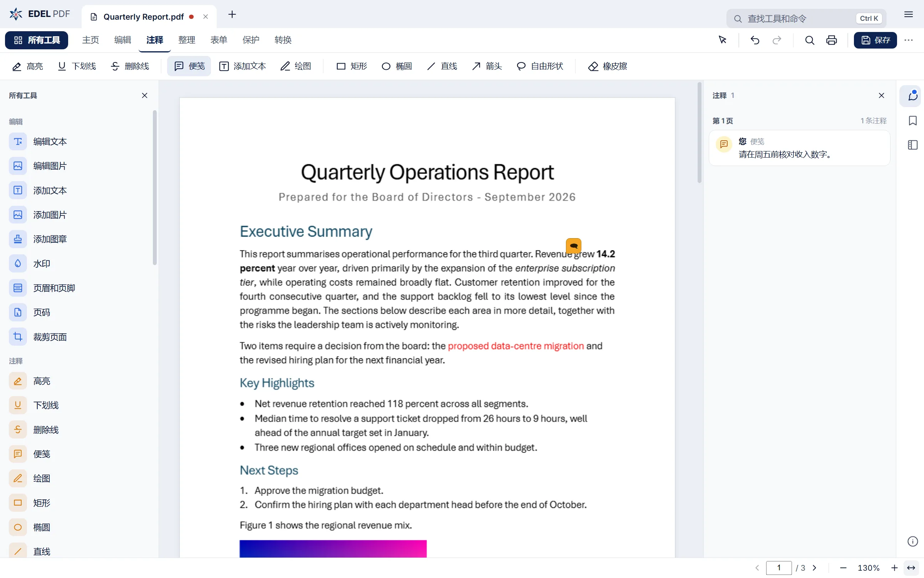Open document info icon
The width and height of the screenshot is (924, 578).
tap(912, 541)
